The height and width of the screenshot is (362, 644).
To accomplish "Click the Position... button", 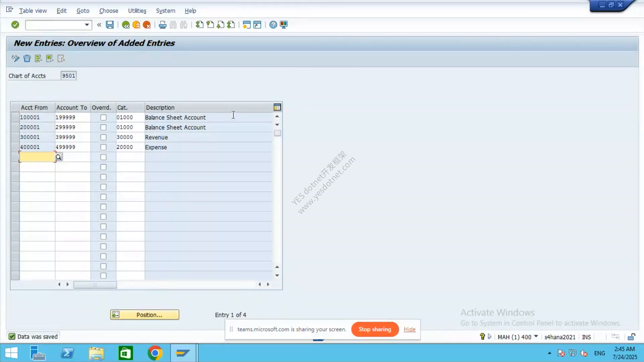I will pyautogui.click(x=145, y=315).
